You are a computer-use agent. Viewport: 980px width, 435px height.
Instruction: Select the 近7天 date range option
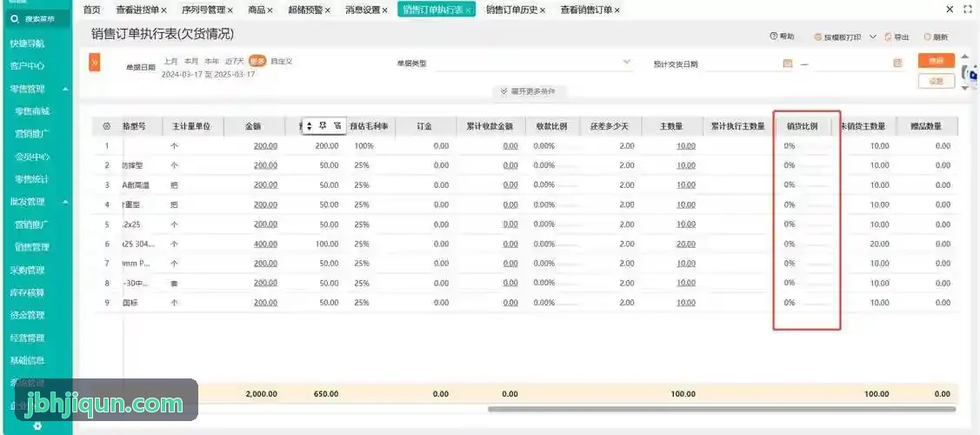click(235, 61)
